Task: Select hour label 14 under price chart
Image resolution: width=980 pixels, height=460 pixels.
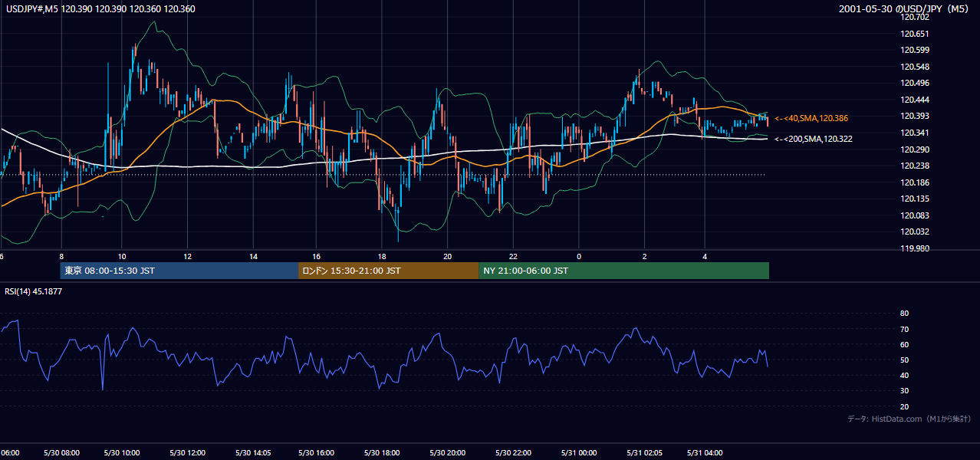Action: click(253, 256)
